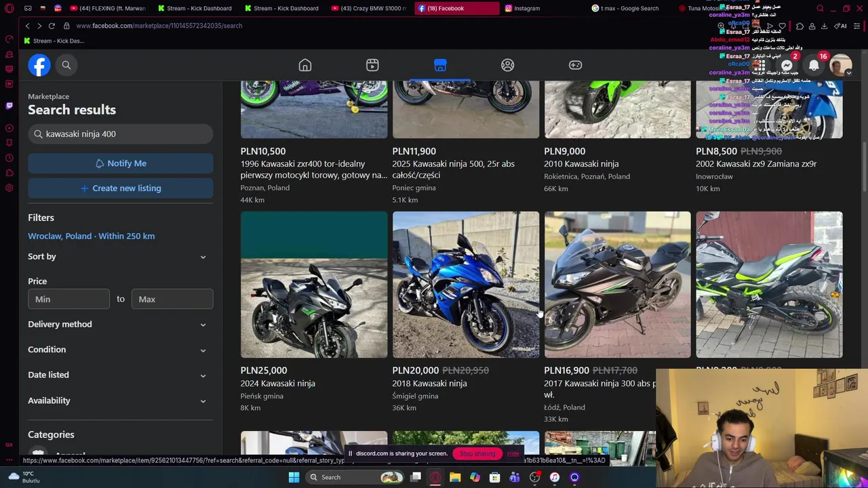Screen dimensions: 868x488
Task: Click the browser forward arrow
Action: pos(39,26)
